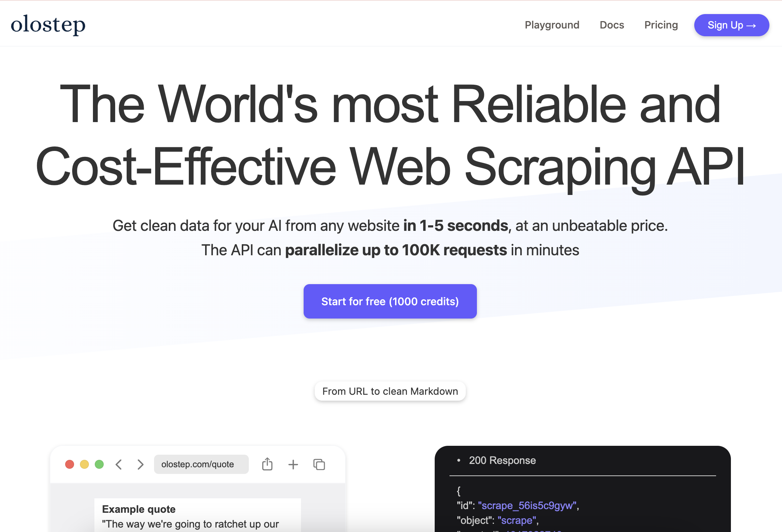Click the duplicate tabs icon
This screenshot has height=532, width=782.
[319, 464]
